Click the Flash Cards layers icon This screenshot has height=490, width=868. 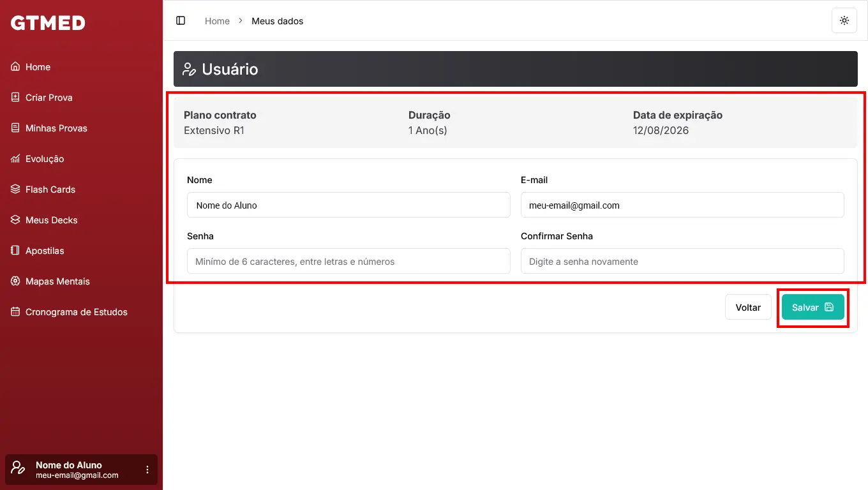(x=15, y=189)
